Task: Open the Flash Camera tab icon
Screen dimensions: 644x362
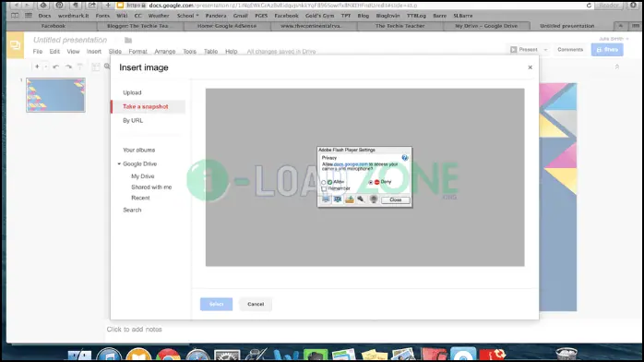Action: [374, 199]
